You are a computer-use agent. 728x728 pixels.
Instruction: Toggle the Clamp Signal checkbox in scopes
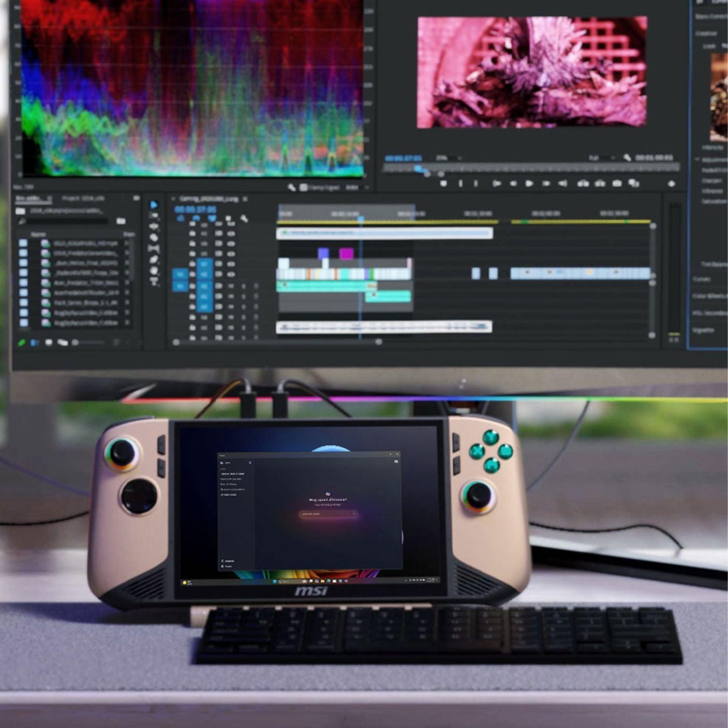304,187
